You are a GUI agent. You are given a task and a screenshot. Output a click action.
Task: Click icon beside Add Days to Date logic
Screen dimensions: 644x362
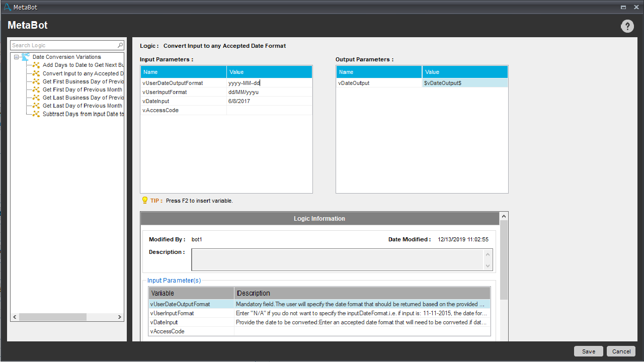click(36, 65)
